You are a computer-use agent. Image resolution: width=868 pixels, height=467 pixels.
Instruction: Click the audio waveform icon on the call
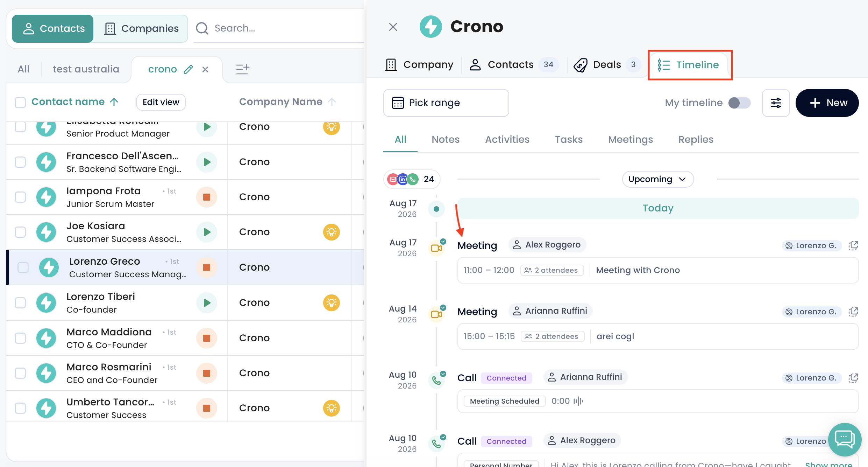578,401
